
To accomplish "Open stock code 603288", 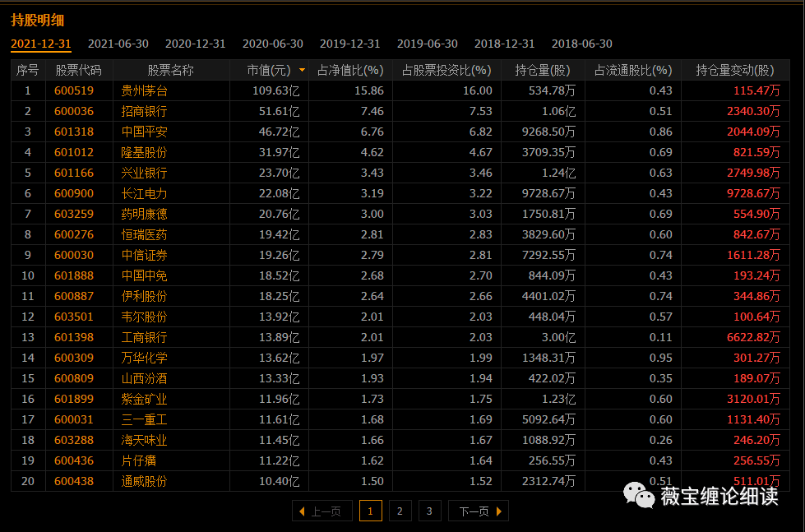I will (74, 440).
